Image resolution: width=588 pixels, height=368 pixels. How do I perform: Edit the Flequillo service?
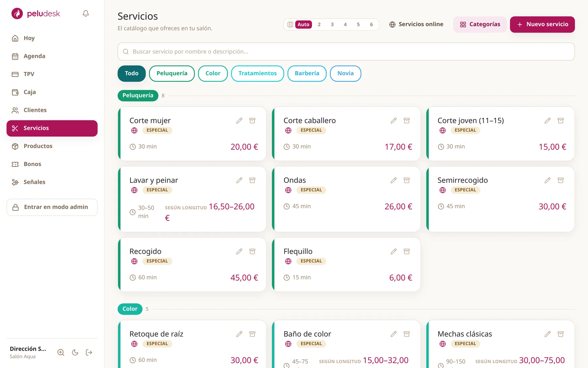click(394, 252)
